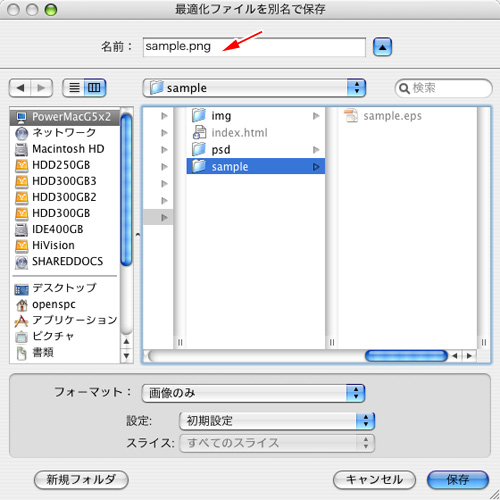The image size is (500, 500).
Task: Switch to list view mode
Action: pos(74,88)
